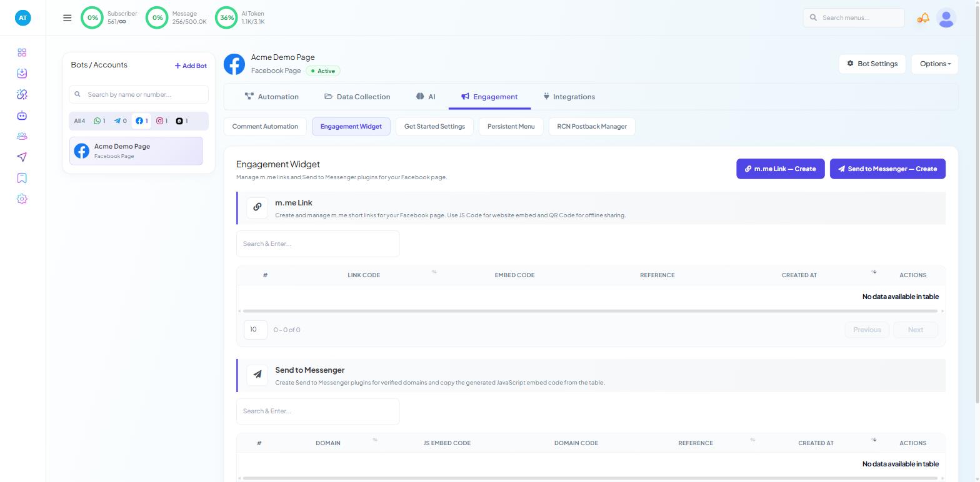The height and width of the screenshot is (482, 980).
Task: Sort m.me table by EMBED CODE header
Action: pyautogui.click(x=514, y=275)
